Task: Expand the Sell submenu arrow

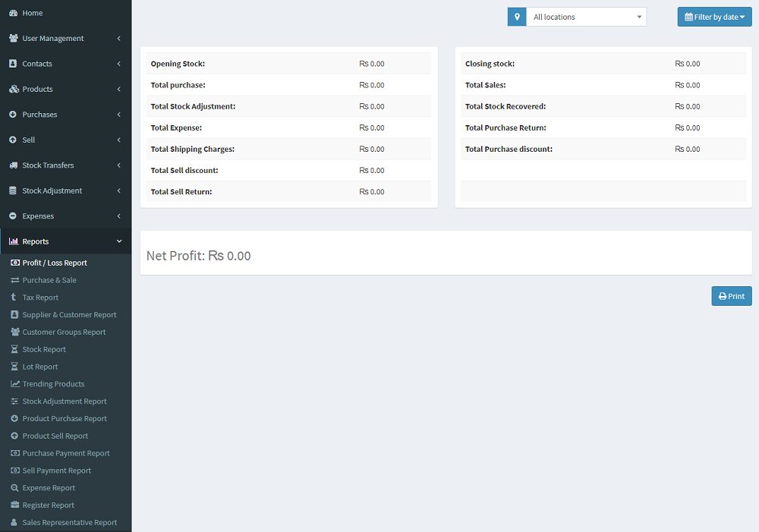Action: (x=119, y=140)
